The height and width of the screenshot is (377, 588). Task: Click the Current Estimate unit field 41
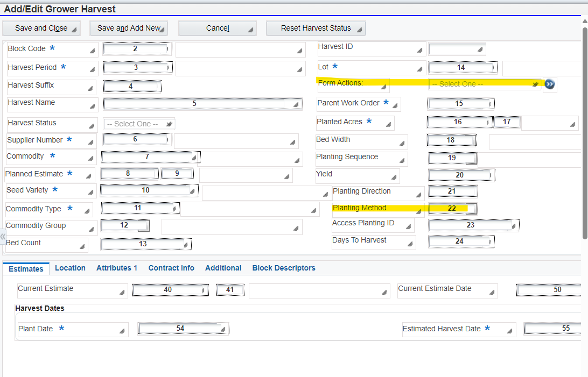[230, 290]
